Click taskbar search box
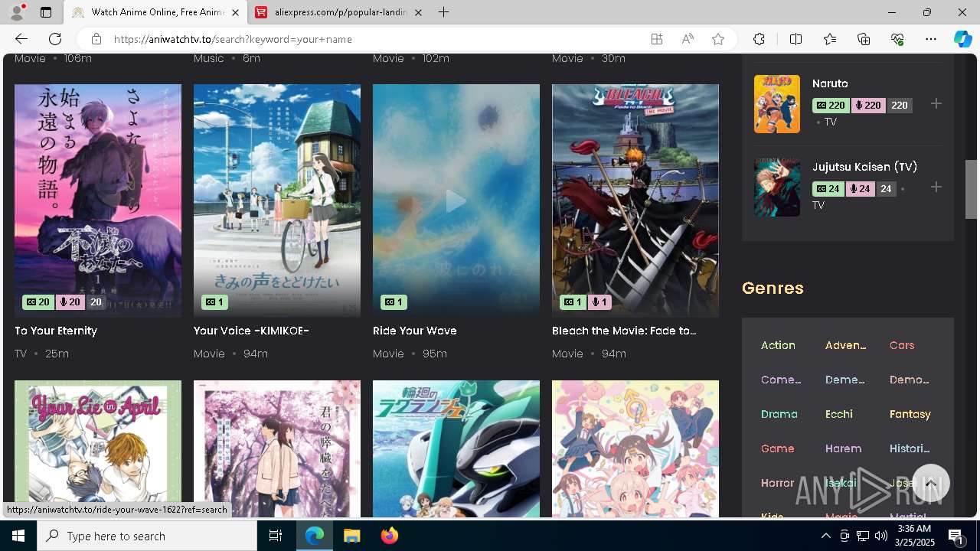Image resolution: width=980 pixels, height=551 pixels. (147, 536)
